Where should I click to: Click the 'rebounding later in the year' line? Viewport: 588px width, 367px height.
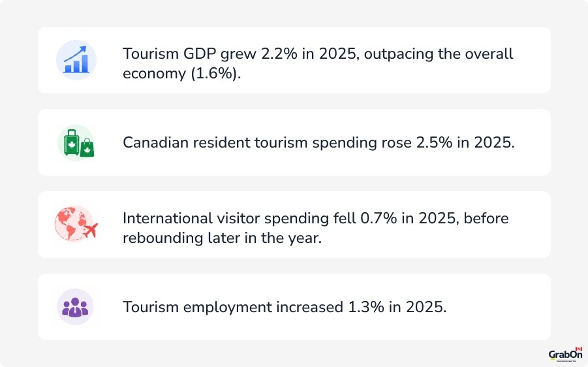tap(223, 238)
